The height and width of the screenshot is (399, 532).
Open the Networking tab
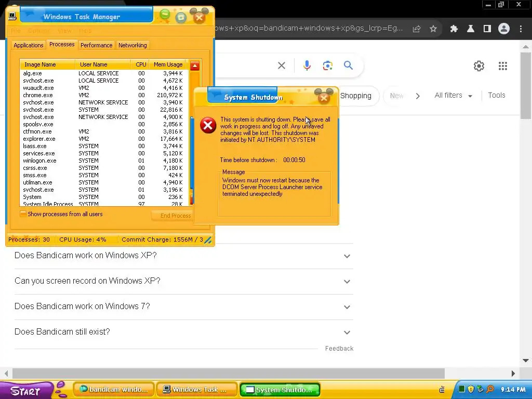[132, 45]
